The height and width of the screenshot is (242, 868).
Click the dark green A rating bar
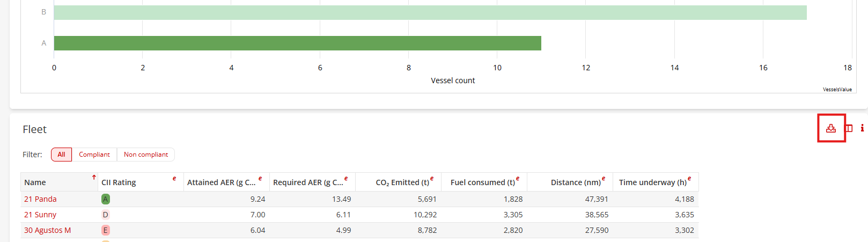click(297, 43)
